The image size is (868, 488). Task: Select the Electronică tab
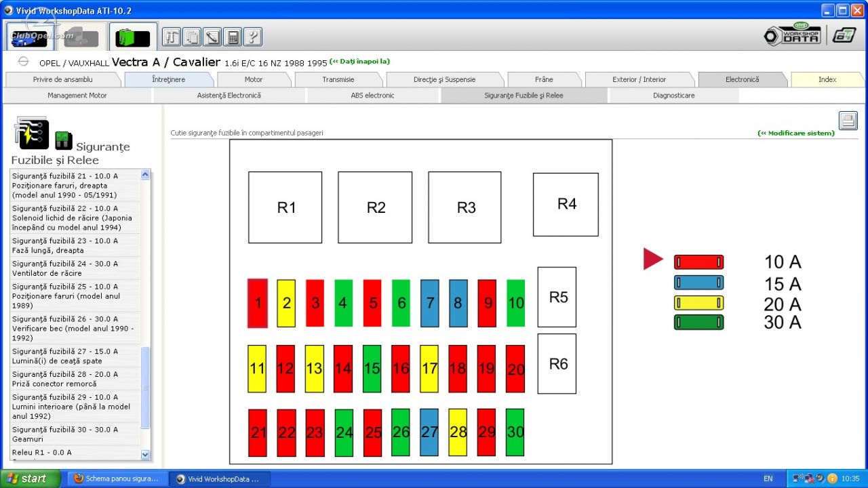743,79
